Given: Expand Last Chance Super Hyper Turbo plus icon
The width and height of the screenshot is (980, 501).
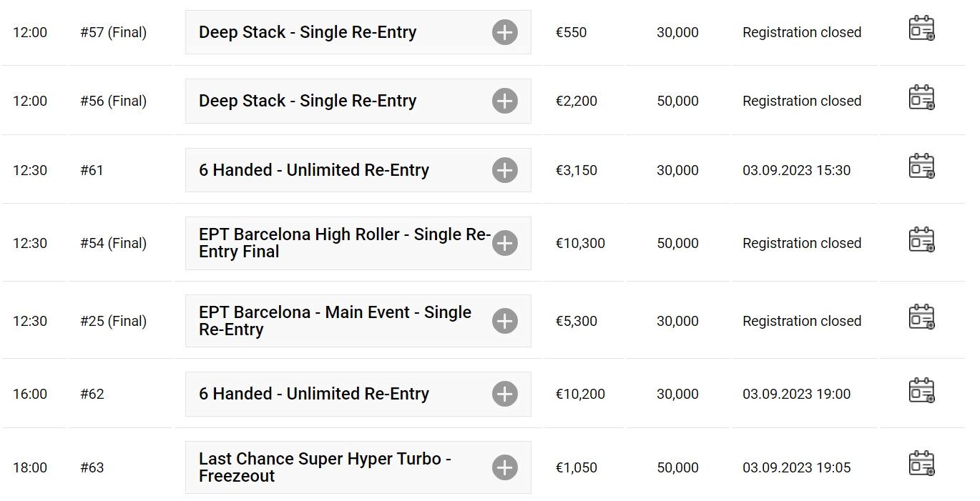Looking at the screenshot, I should pyautogui.click(x=504, y=467).
